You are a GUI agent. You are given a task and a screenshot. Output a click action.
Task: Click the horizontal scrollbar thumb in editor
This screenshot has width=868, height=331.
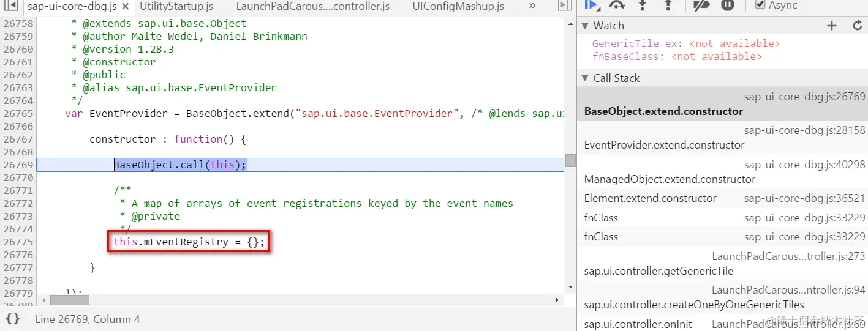pyautogui.click(x=69, y=300)
